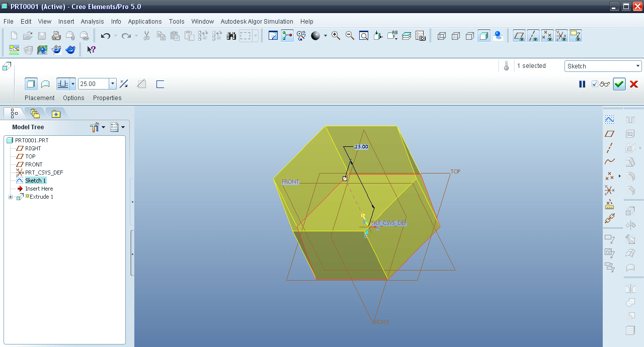644x347 pixels.
Task: Toggle annotation element display
Action: pos(576,36)
